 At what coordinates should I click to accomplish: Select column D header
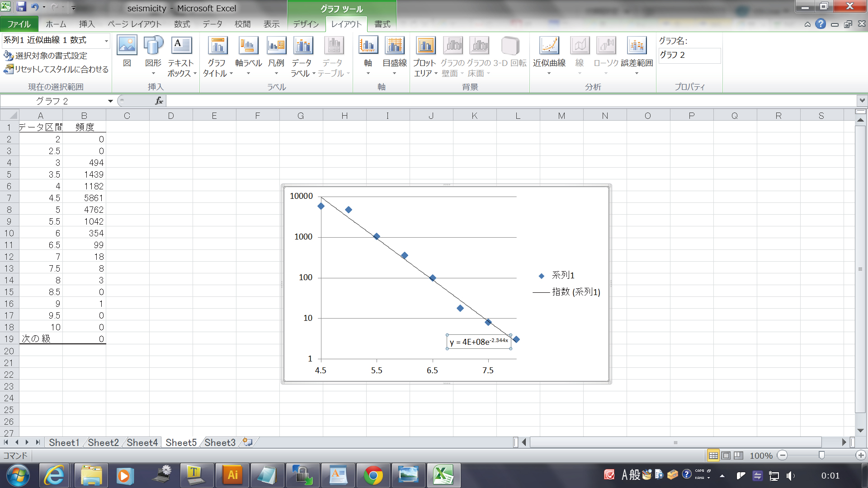tap(171, 116)
